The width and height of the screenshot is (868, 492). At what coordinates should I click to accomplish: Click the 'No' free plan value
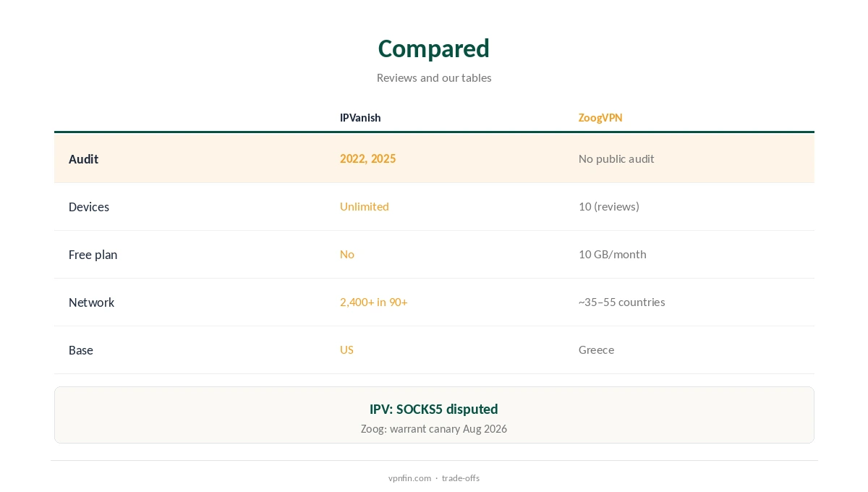(x=347, y=254)
